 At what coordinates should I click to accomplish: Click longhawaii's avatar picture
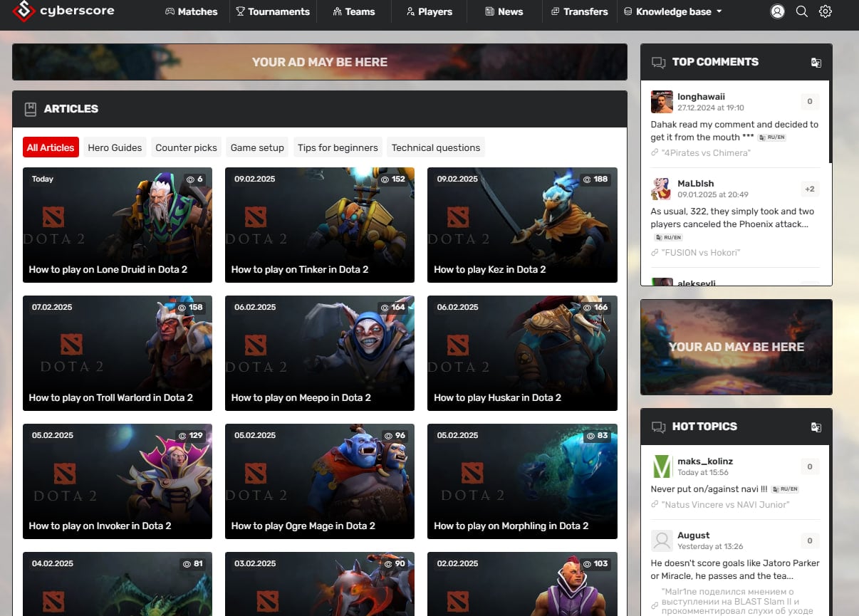pyautogui.click(x=662, y=102)
